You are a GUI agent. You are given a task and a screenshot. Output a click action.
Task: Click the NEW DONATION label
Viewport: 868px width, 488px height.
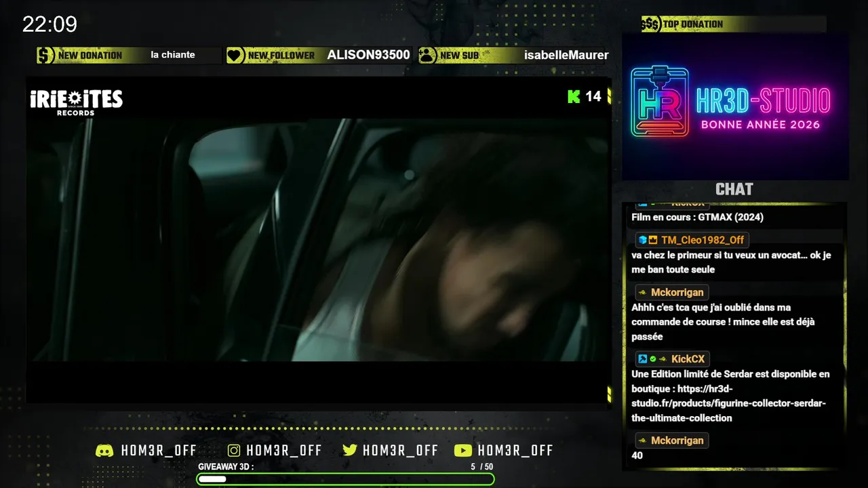tap(90, 56)
